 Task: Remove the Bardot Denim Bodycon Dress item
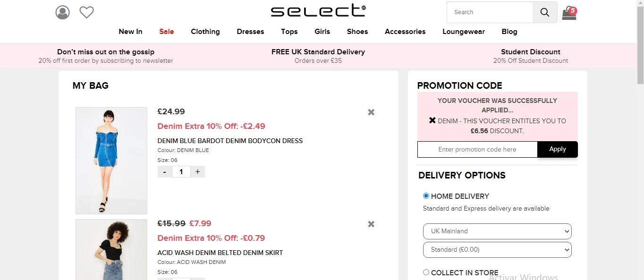371,112
